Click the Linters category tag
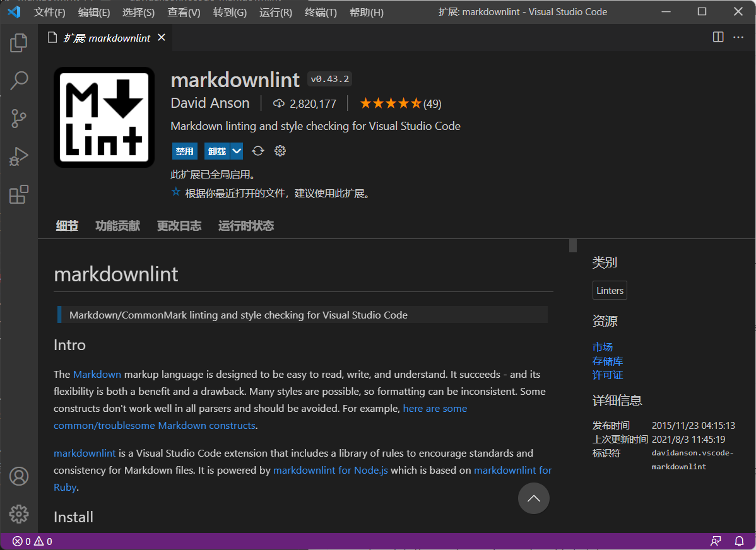Viewport: 756px width, 550px height. click(x=610, y=290)
